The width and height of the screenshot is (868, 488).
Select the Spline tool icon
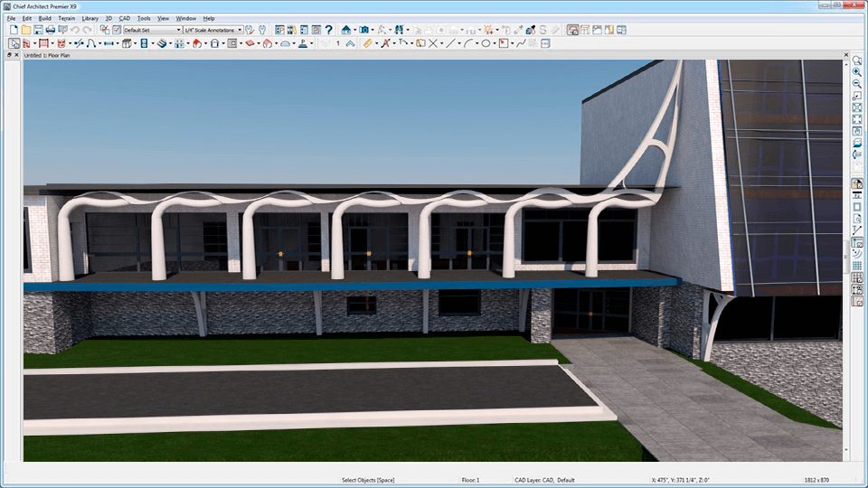521,43
